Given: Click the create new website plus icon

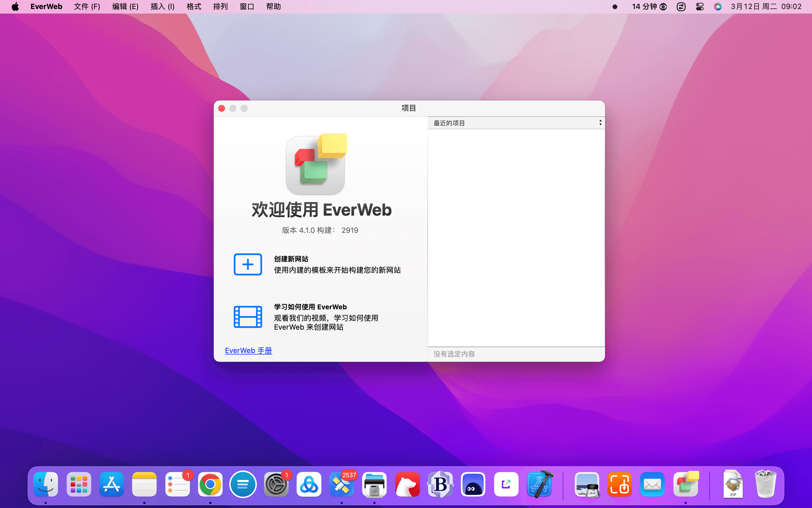Looking at the screenshot, I should click(x=248, y=264).
